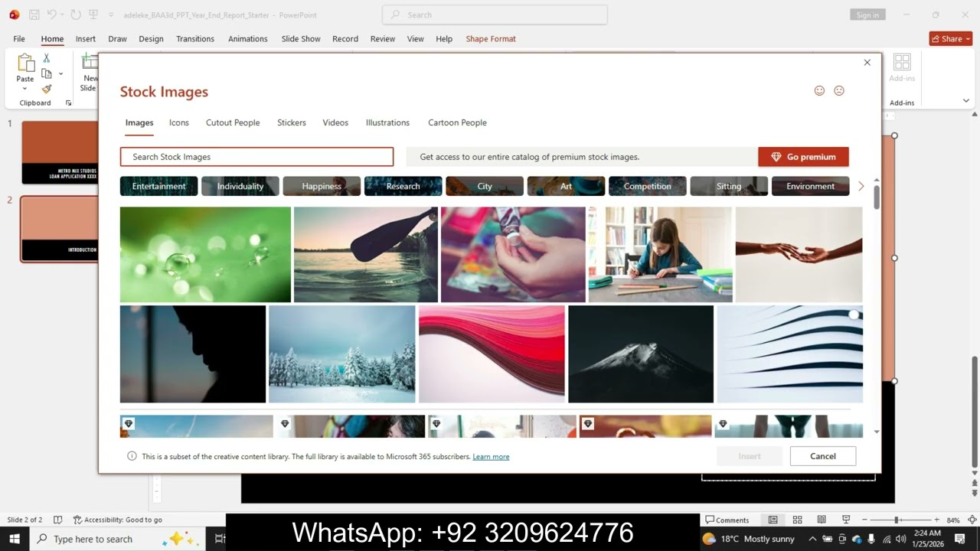Click the Save icon in title bar
This screenshot has width=980, height=551.
click(34, 15)
